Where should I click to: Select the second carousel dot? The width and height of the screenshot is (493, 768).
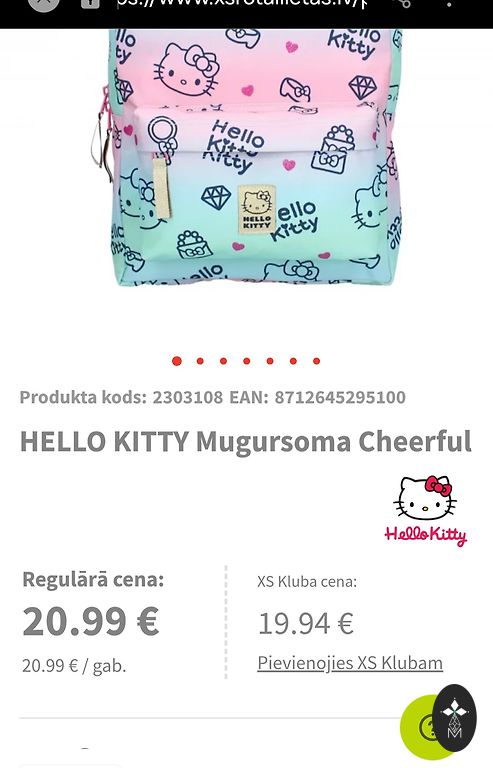[x=200, y=361]
